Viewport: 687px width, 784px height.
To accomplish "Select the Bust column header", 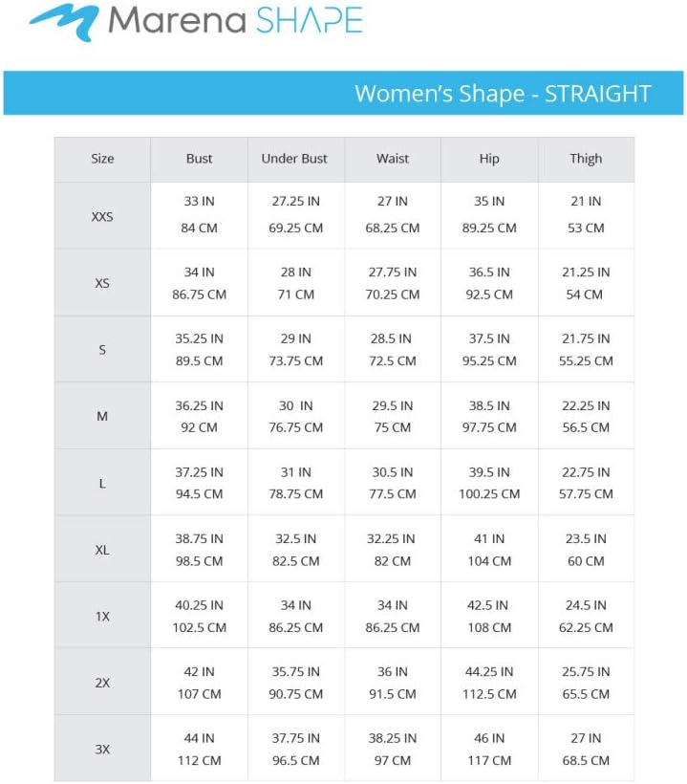I will [200, 159].
